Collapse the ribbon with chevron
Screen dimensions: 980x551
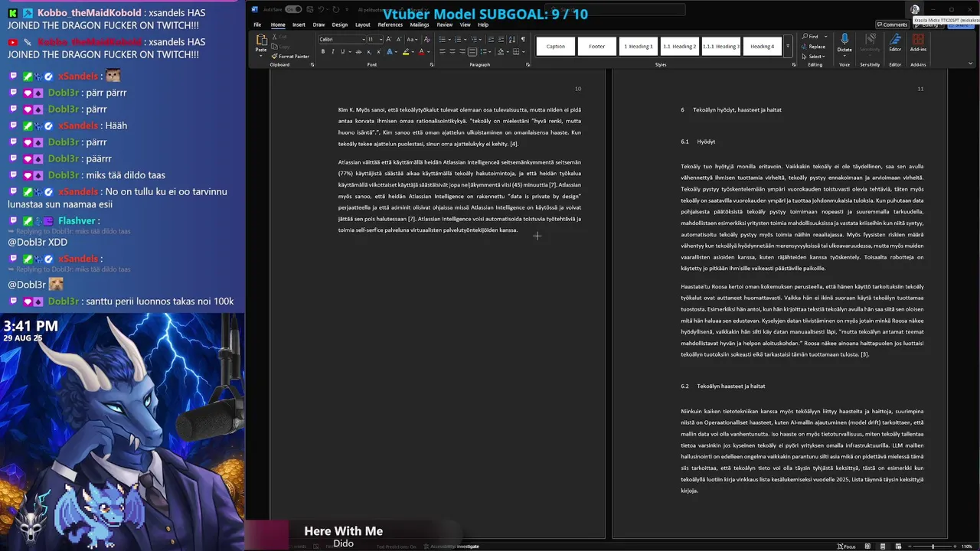(x=970, y=63)
